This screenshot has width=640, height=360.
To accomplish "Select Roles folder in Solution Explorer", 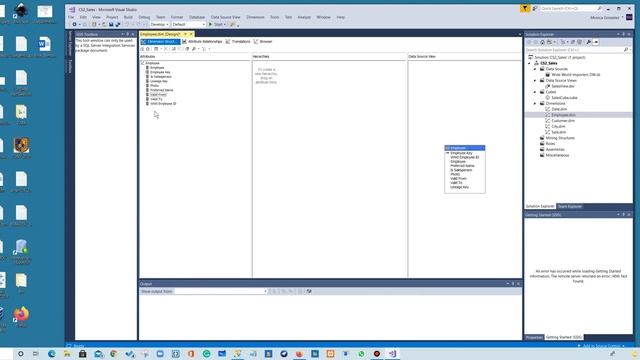I will click(x=547, y=144).
